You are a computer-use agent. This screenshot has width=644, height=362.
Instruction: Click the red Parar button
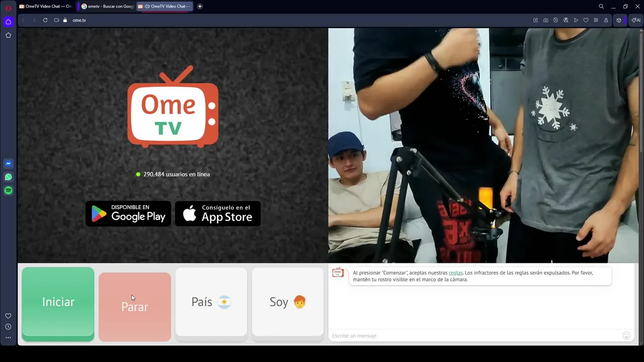click(135, 307)
